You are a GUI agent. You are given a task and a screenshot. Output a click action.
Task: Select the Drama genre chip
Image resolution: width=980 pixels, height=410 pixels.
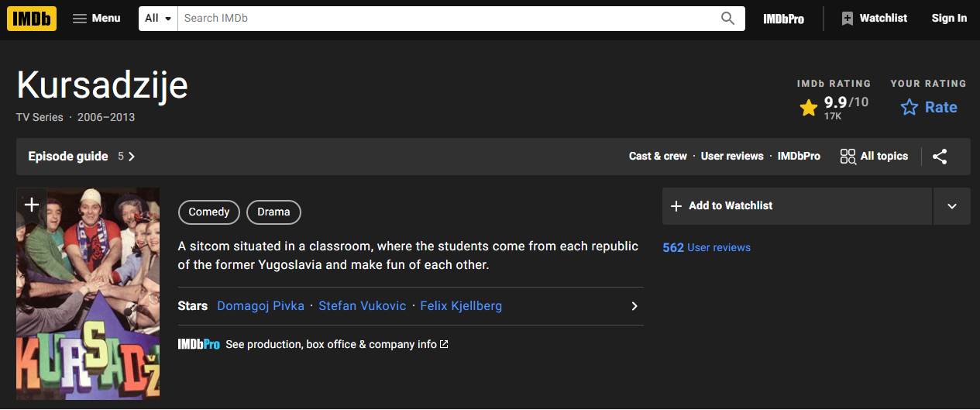pyautogui.click(x=273, y=212)
